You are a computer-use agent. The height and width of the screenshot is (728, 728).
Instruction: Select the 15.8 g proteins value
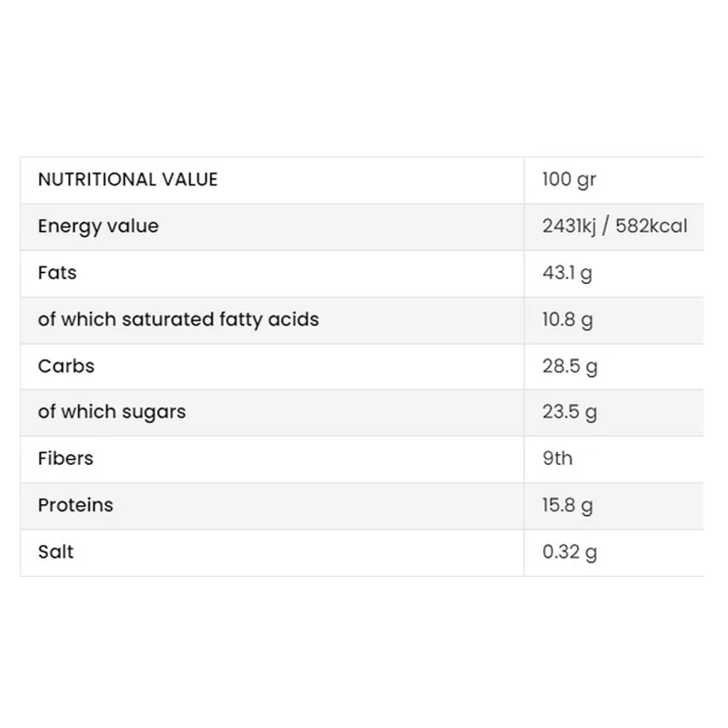[567, 505]
